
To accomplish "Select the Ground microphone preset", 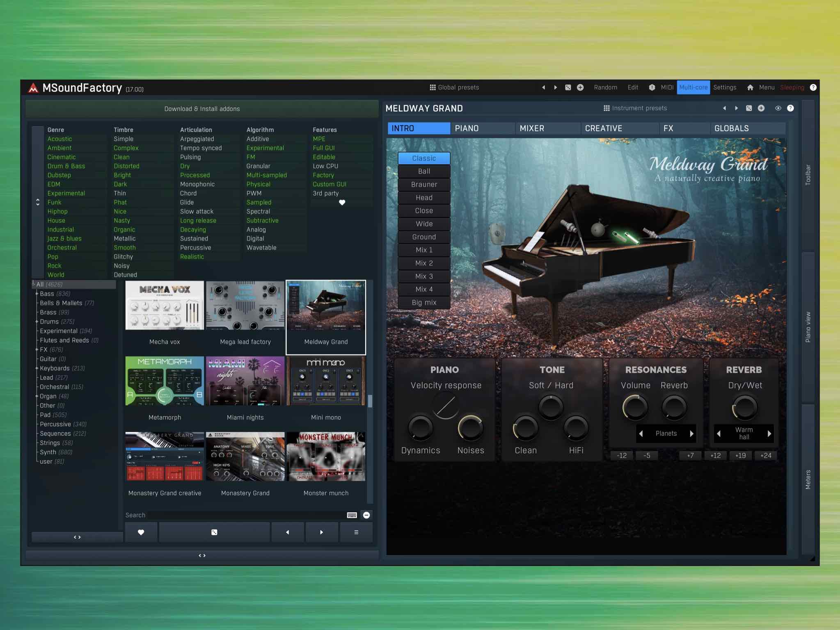I will pos(424,237).
